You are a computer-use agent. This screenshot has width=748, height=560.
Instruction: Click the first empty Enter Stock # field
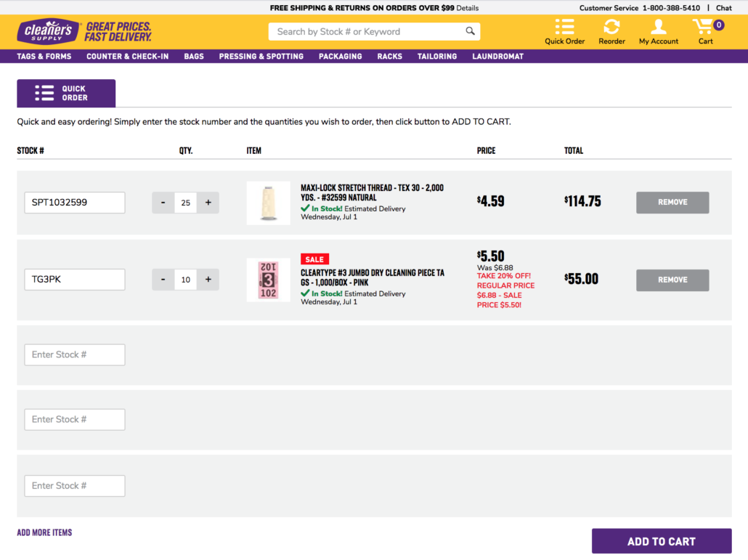tap(75, 355)
